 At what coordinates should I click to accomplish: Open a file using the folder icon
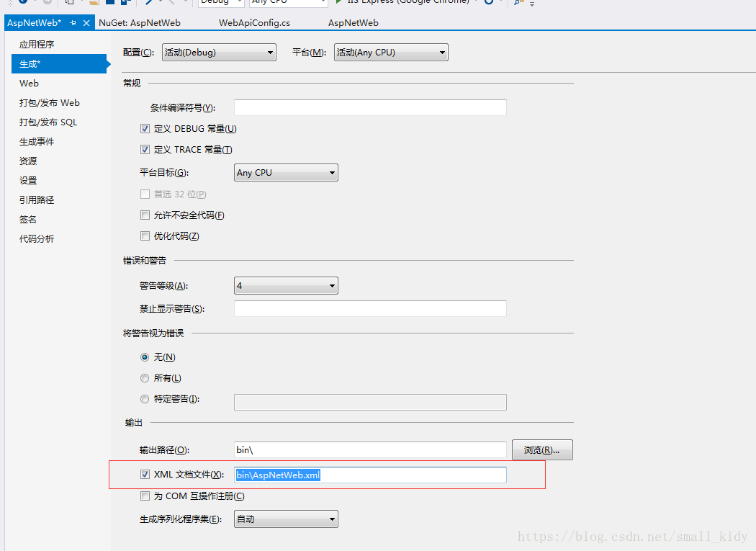94,4
